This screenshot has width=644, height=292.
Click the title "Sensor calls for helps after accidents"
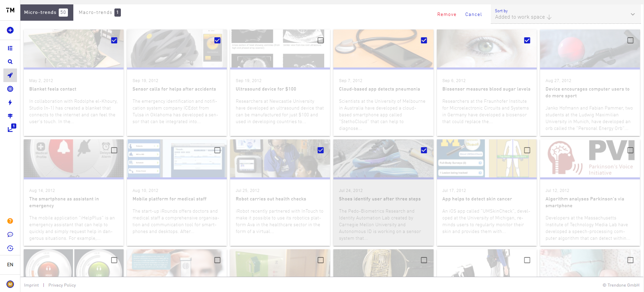(174, 89)
